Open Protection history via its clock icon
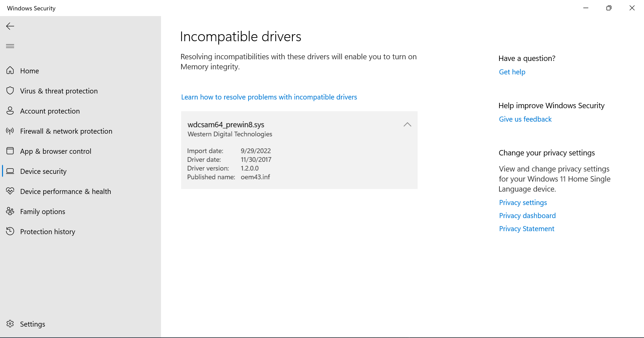The height and width of the screenshot is (338, 644). tap(10, 231)
